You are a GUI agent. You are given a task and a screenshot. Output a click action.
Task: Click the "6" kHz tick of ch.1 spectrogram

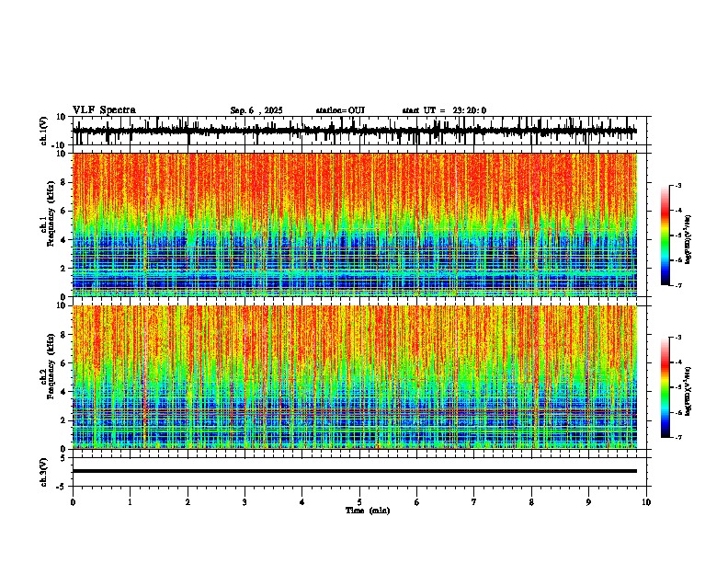(63, 211)
